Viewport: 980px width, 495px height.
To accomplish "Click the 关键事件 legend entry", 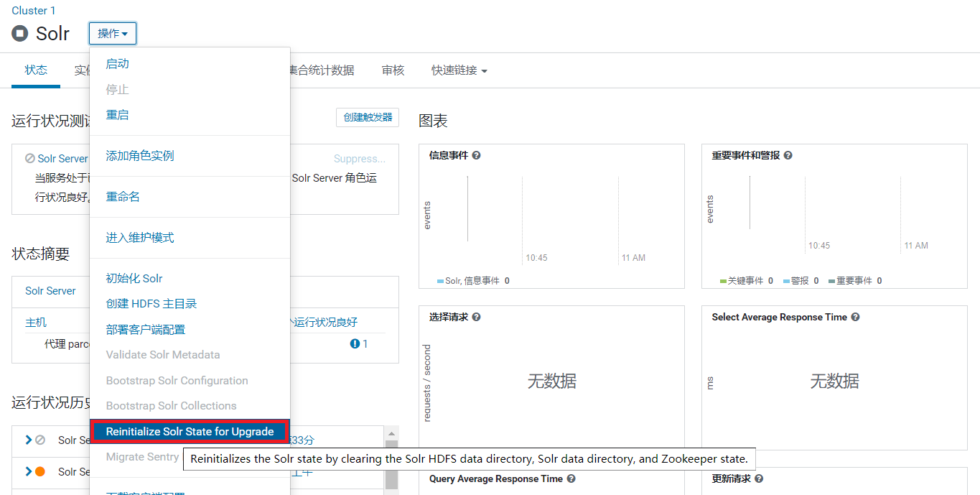I will (x=746, y=281).
